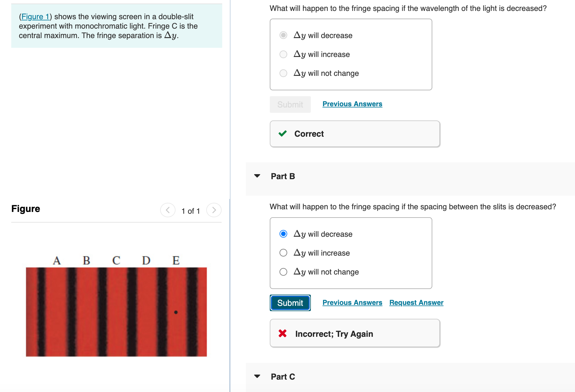Click the dot marker on fringe E
This screenshot has height=392, width=575.
[176, 312]
